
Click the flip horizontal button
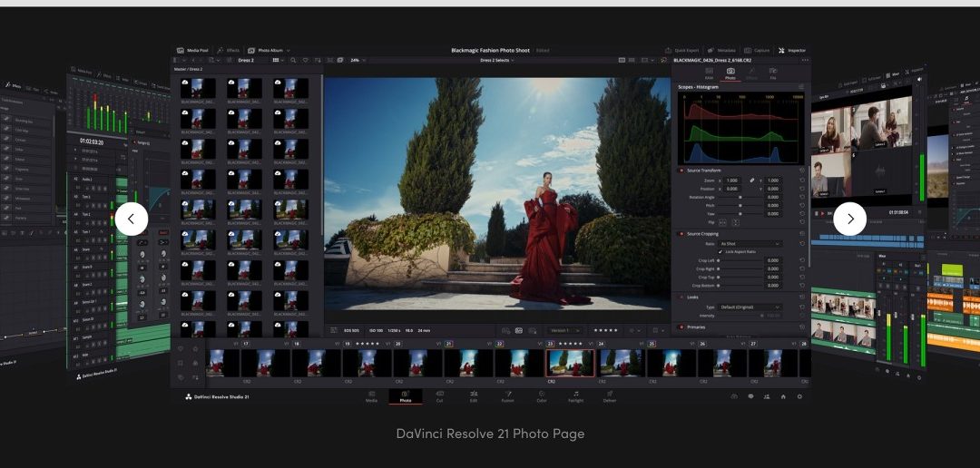(x=722, y=222)
